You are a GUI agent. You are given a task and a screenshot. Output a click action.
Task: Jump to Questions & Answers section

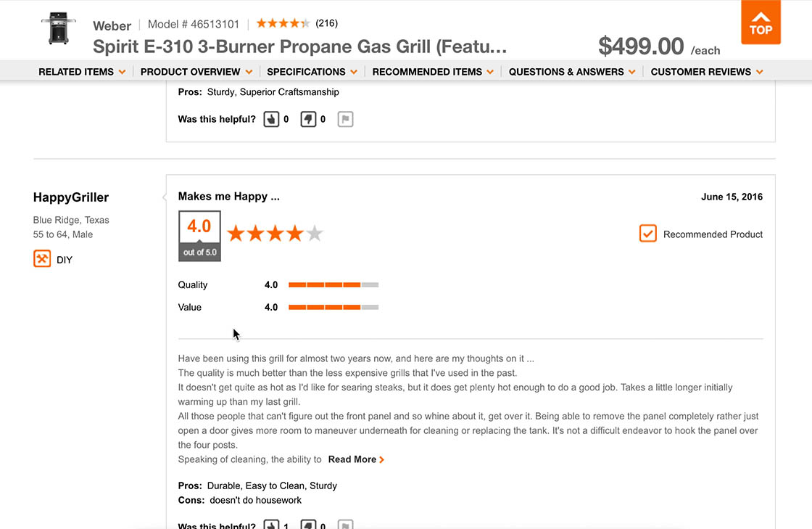point(572,72)
